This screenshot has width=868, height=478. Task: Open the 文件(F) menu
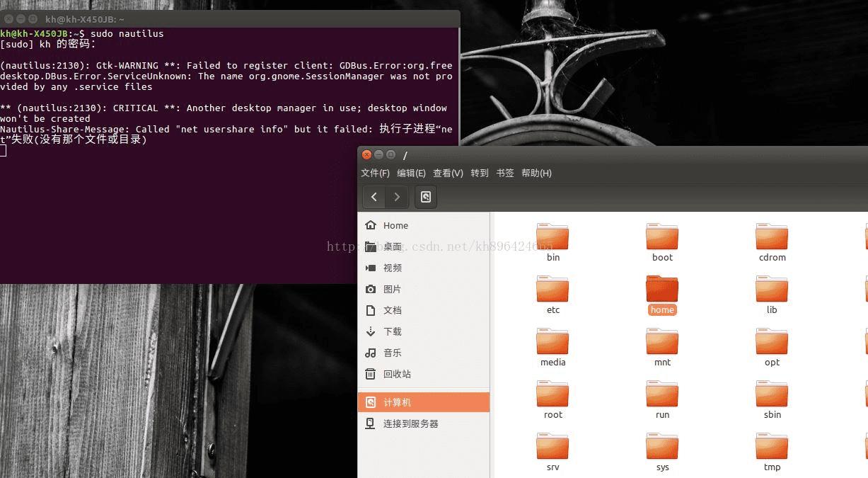point(375,173)
